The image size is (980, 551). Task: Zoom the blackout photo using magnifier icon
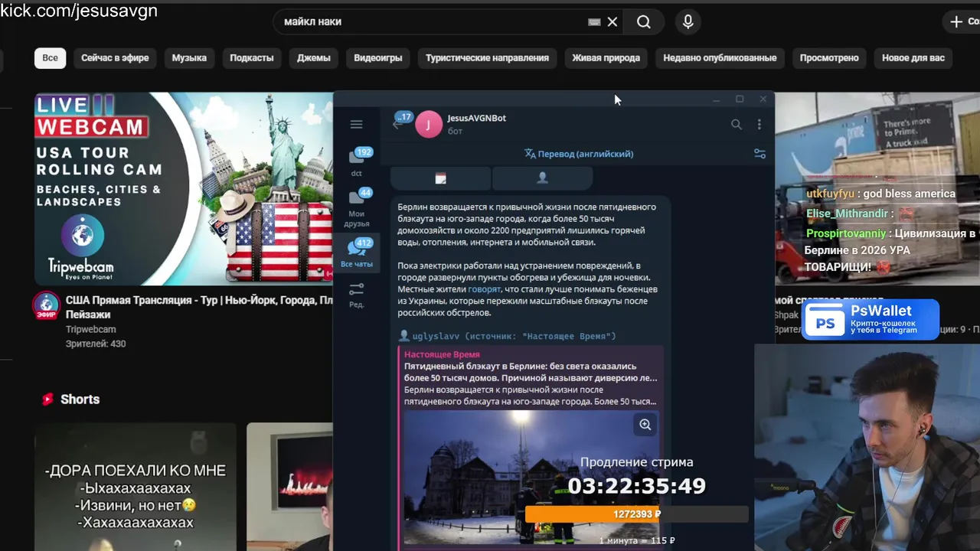[645, 425]
